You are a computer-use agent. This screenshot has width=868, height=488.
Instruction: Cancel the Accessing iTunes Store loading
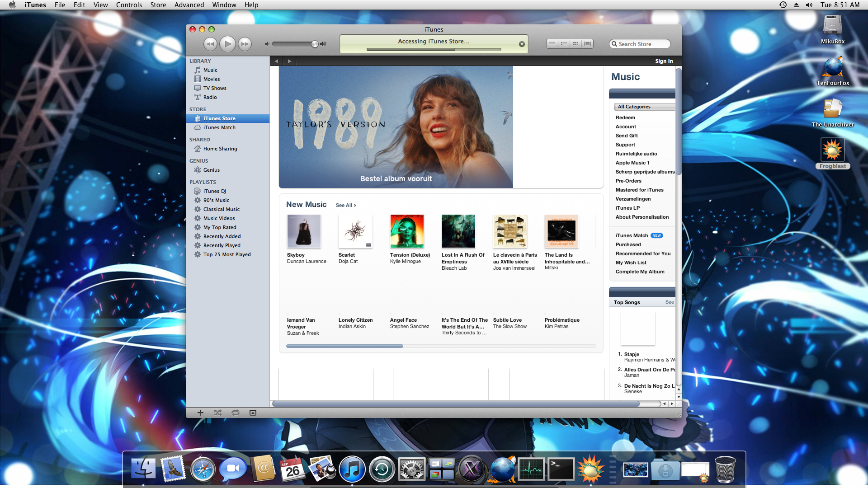(522, 44)
